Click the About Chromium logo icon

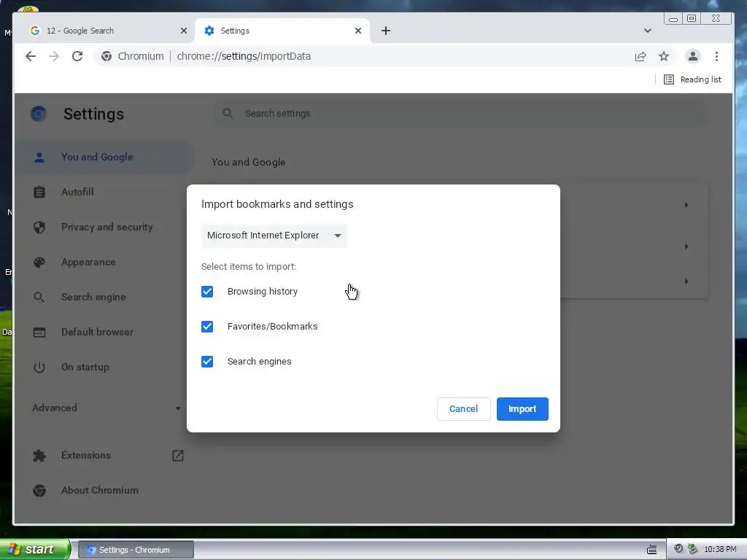tap(39, 491)
